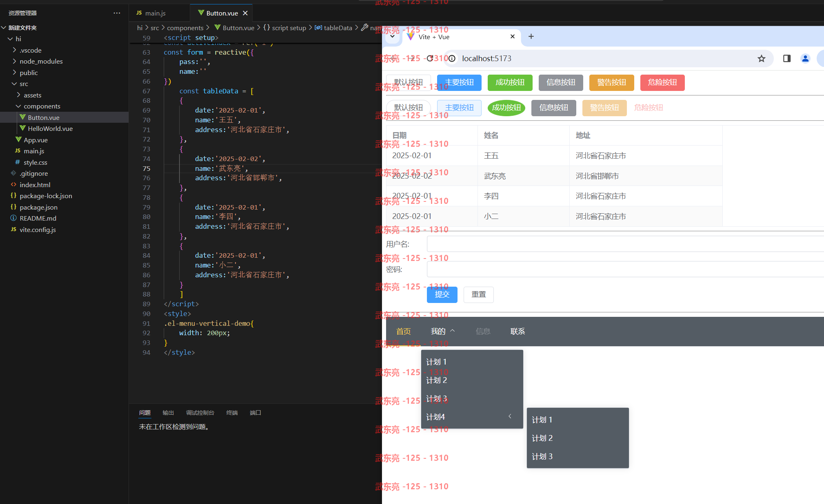Click the 用户名 input field
Screen dimensions: 824x504
point(625,244)
